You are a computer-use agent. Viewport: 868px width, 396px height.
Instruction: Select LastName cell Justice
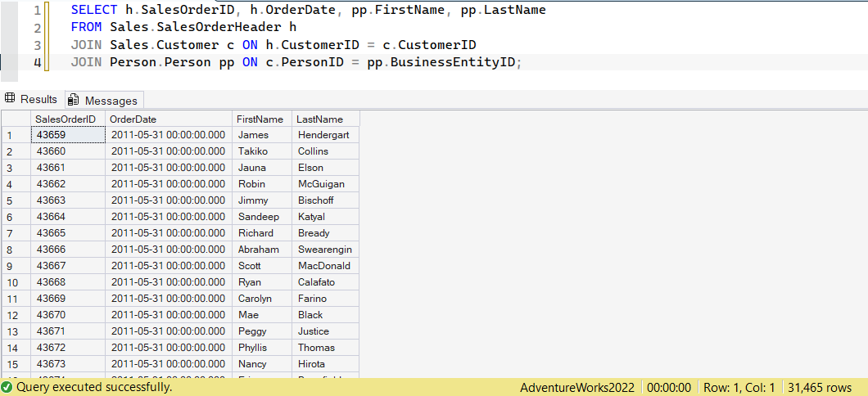coord(326,331)
